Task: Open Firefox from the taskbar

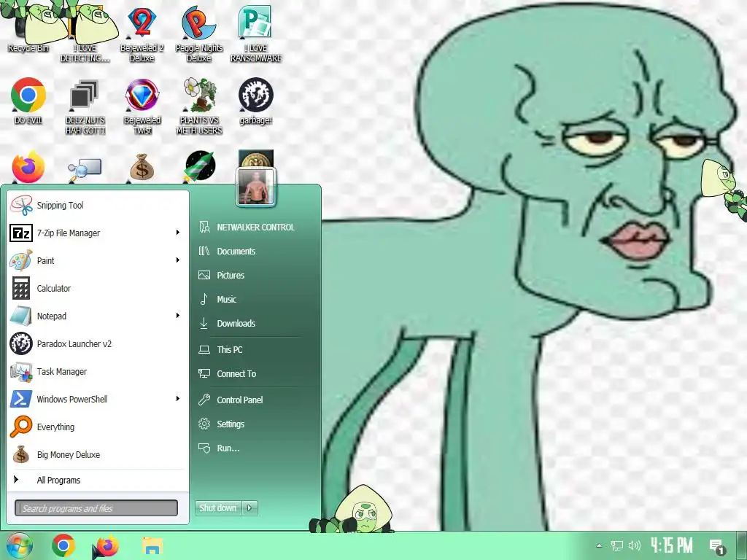Action: [106, 546]
